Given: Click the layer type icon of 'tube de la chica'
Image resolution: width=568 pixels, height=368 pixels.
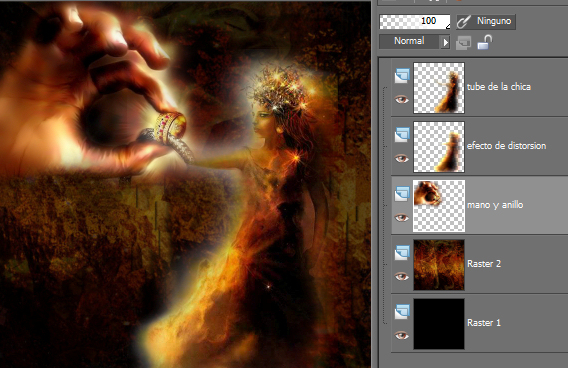Looking at the screenshot, I should point(402,76).
